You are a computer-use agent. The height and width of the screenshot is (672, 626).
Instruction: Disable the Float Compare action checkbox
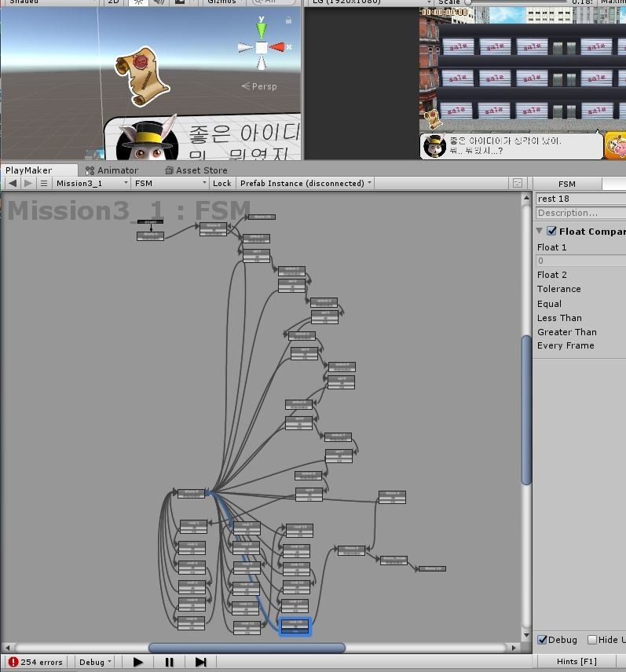(552, 231)
